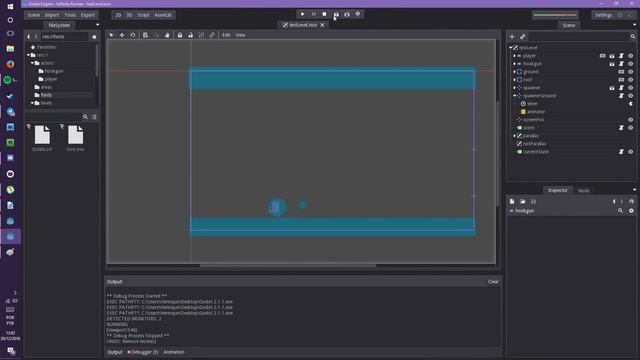Toggle visibility of the score node
This screenshot has height=360, width=640.
pyautogui.click(x=631, y=128)
